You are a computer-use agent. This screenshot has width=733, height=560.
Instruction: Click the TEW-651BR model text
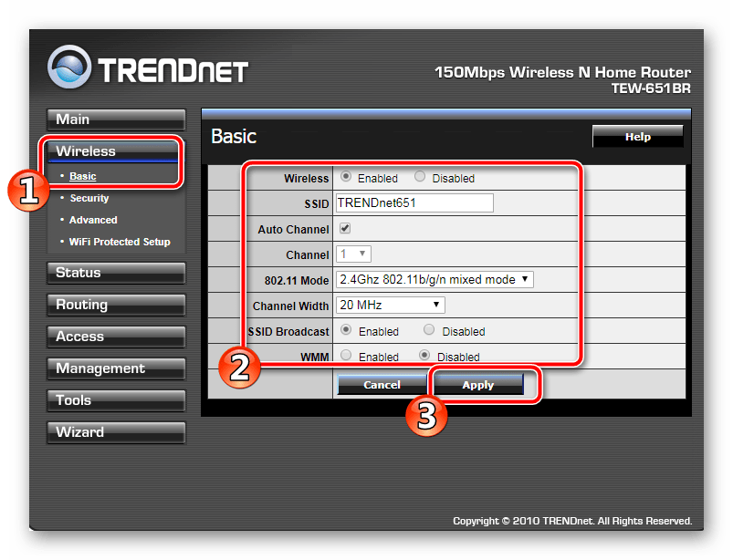(x=651, y=88)
